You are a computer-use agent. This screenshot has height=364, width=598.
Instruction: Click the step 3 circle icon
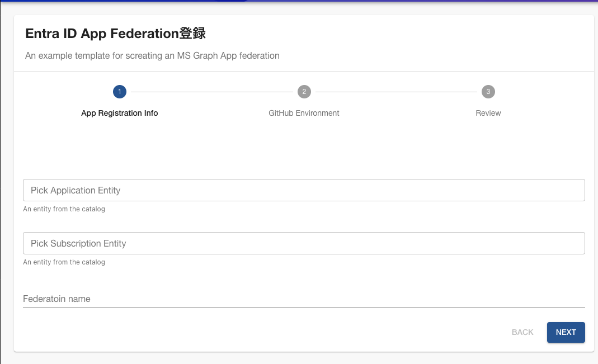coord(488,92)
